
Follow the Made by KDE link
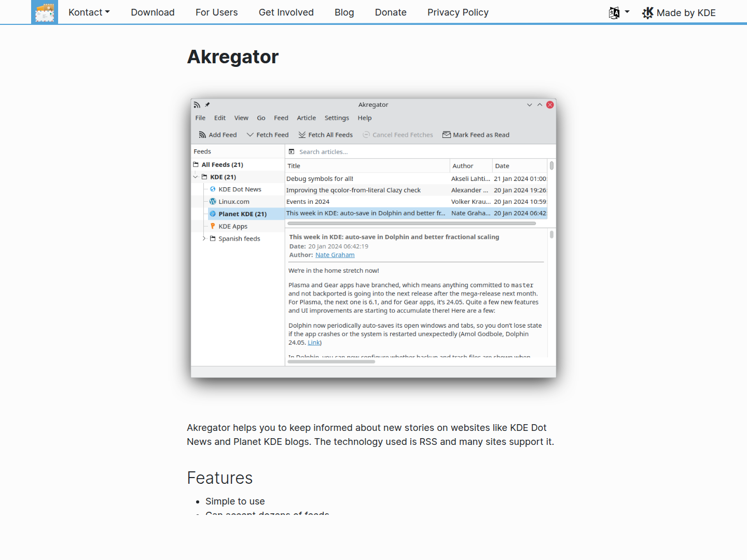click(679, 13)
